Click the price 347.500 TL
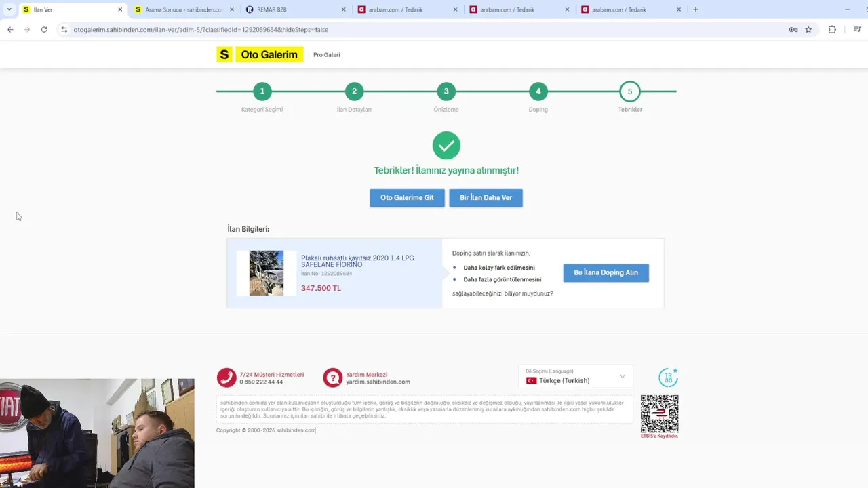Image resolution: width=868 pixels, height=488 pixels. pyautogui.click(x=321, y=288)
